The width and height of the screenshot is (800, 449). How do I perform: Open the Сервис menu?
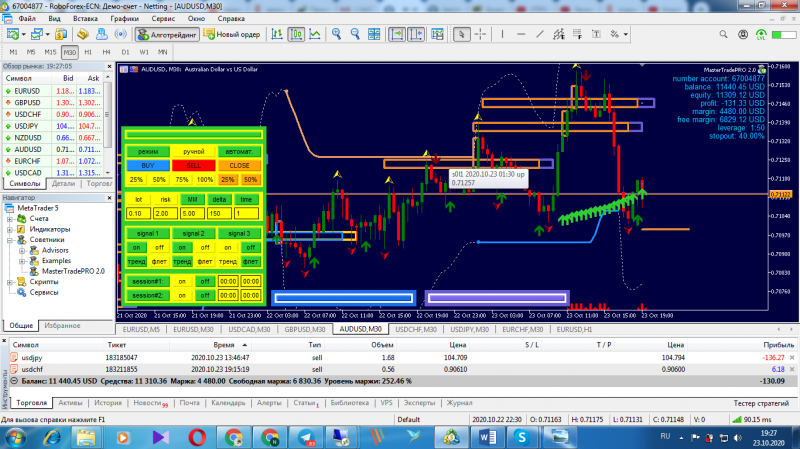point(163,18)
